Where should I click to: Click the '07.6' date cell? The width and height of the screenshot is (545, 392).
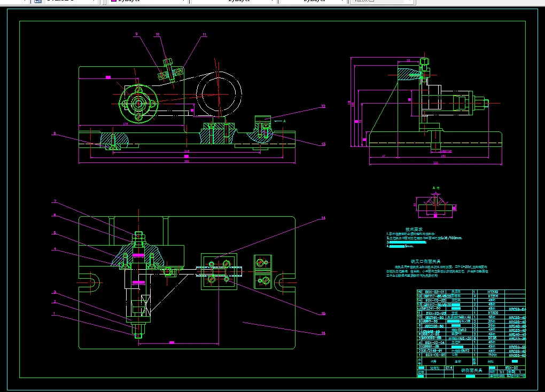click(449, 367)
